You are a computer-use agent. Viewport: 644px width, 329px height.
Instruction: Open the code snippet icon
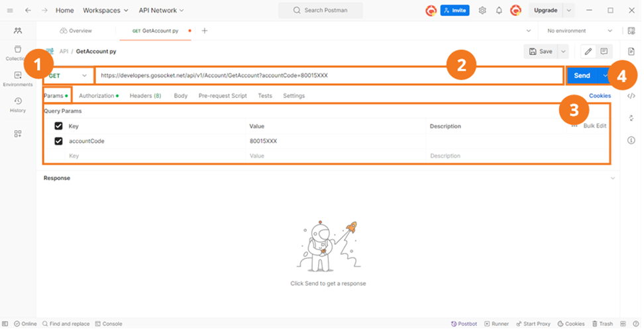631,96
